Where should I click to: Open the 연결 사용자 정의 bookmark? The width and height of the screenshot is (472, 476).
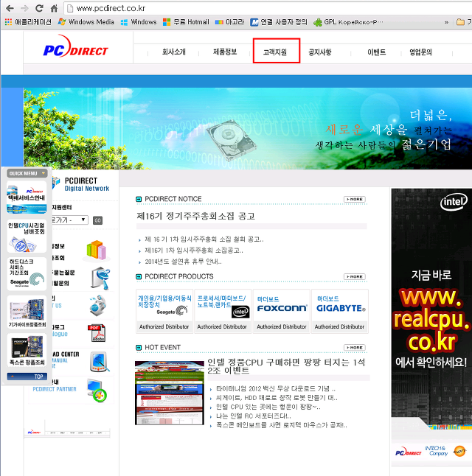click(279, 22)
